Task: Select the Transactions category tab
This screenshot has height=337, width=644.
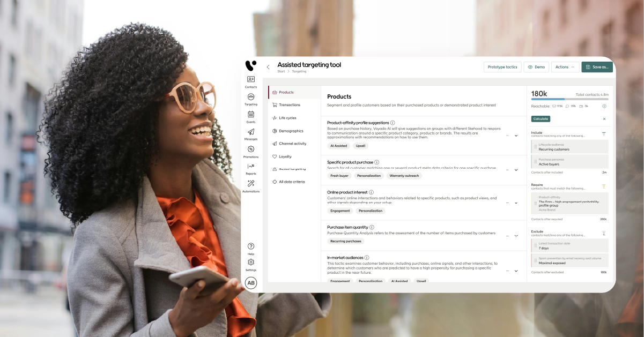Action: pos(289,105)
